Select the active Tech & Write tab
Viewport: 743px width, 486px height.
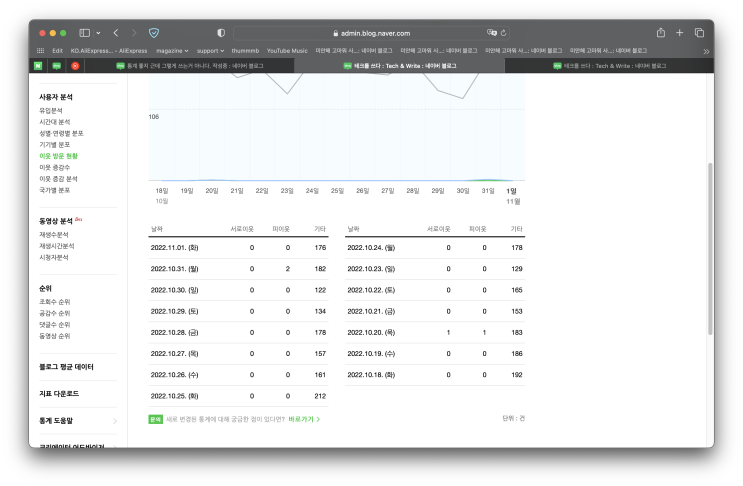coord(400,66)
